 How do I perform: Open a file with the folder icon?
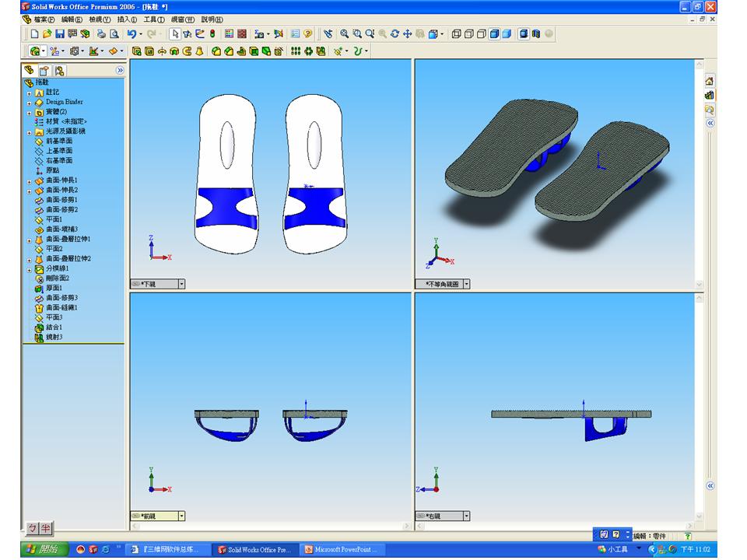[47, 33]
